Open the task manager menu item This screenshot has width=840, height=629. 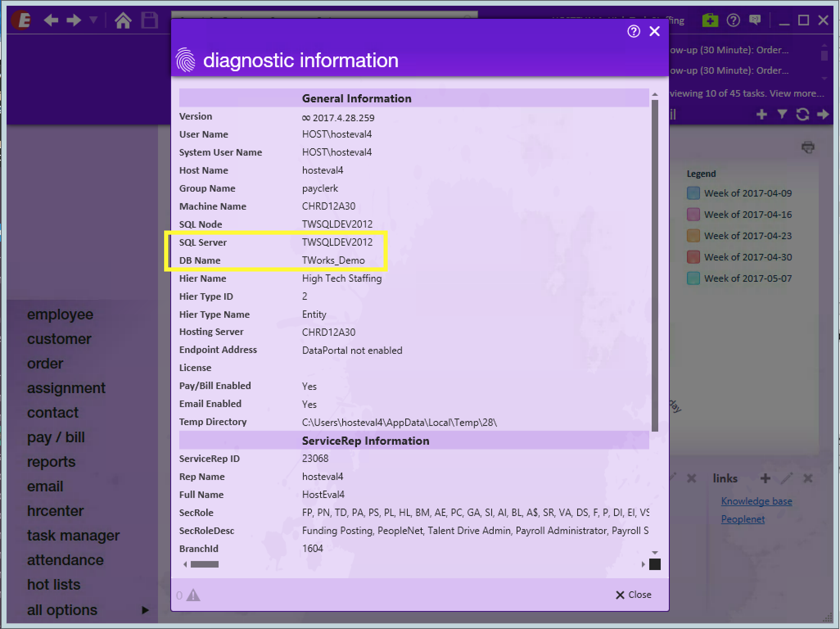click(x=73, y=536)
